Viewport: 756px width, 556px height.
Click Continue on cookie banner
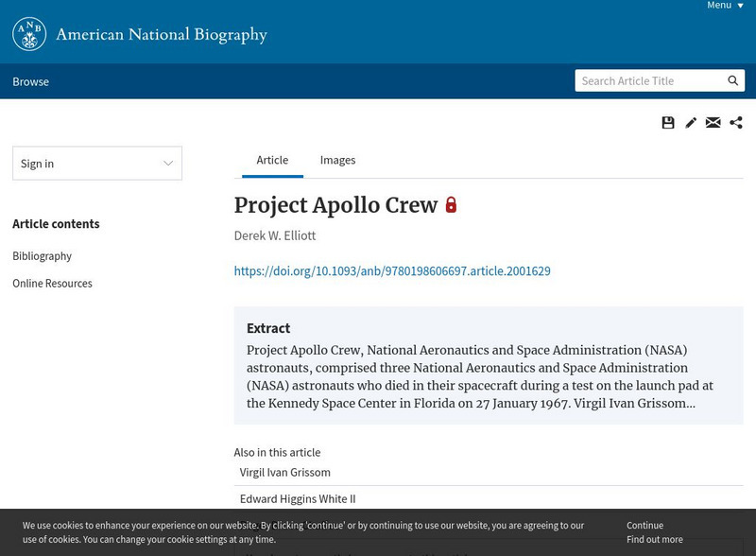[x=644, y=526]
